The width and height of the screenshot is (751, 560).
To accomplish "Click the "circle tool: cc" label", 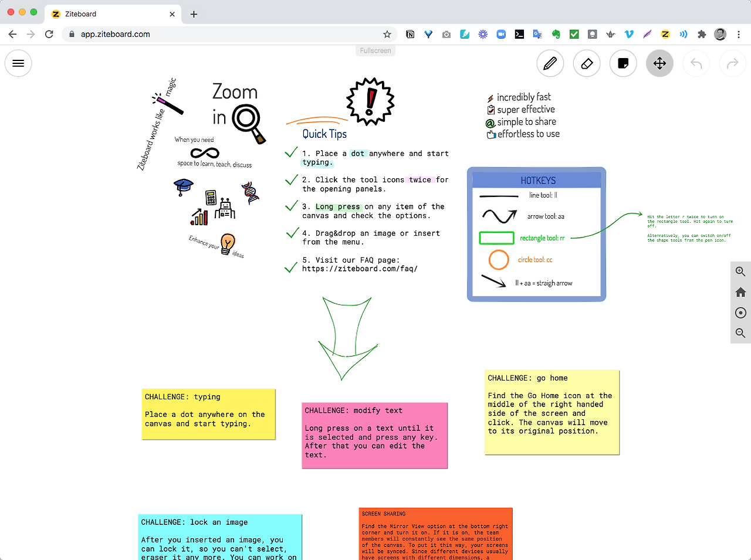I will pos(535,260).
